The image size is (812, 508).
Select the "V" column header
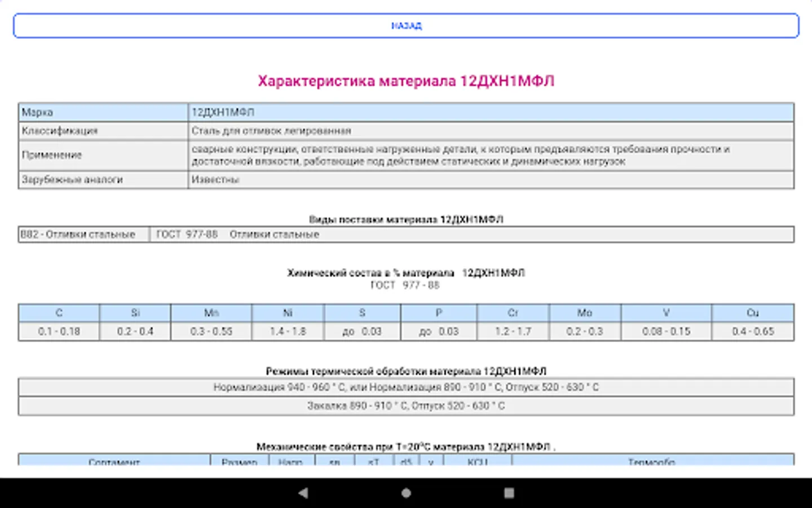coord(667,313)
